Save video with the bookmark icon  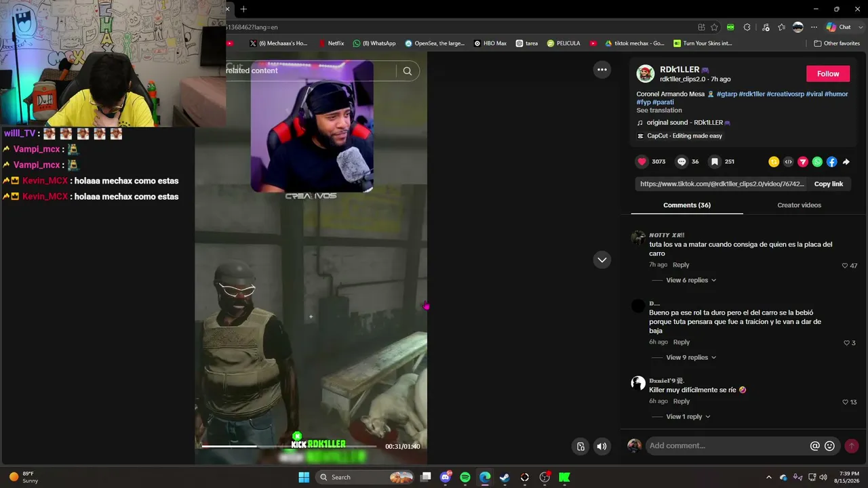(x=714, y=161)
